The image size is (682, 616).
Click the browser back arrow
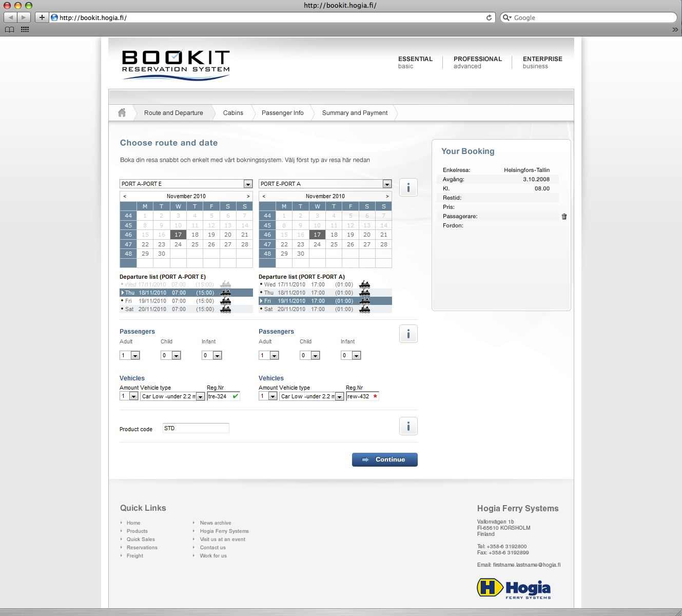point(11,17)
